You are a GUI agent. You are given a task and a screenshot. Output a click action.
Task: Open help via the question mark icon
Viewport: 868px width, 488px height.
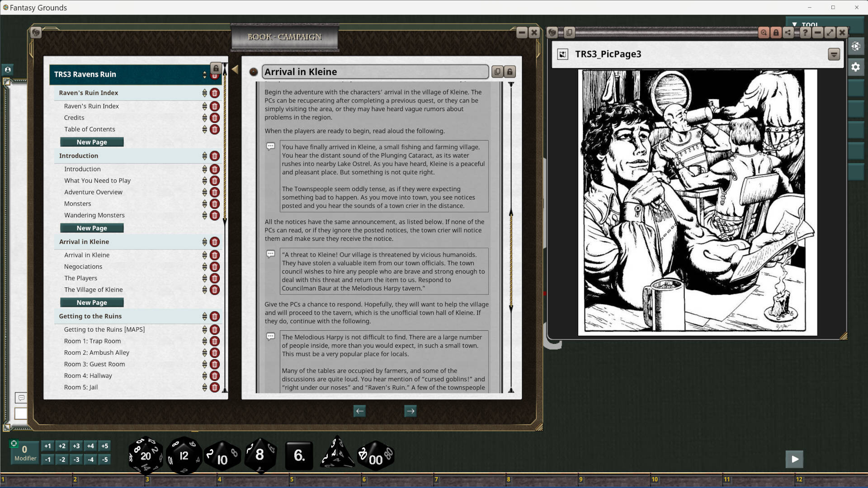pos(805,33)
